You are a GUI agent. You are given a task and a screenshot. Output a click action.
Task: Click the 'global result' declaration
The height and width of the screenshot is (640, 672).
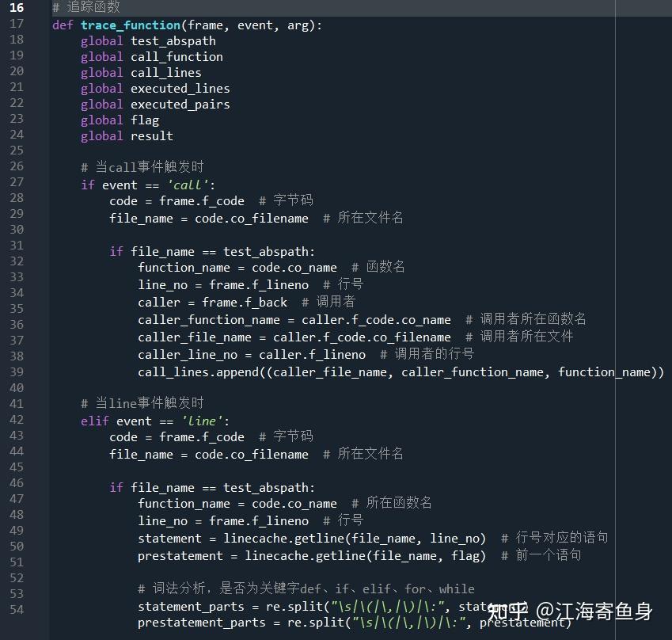127,136
